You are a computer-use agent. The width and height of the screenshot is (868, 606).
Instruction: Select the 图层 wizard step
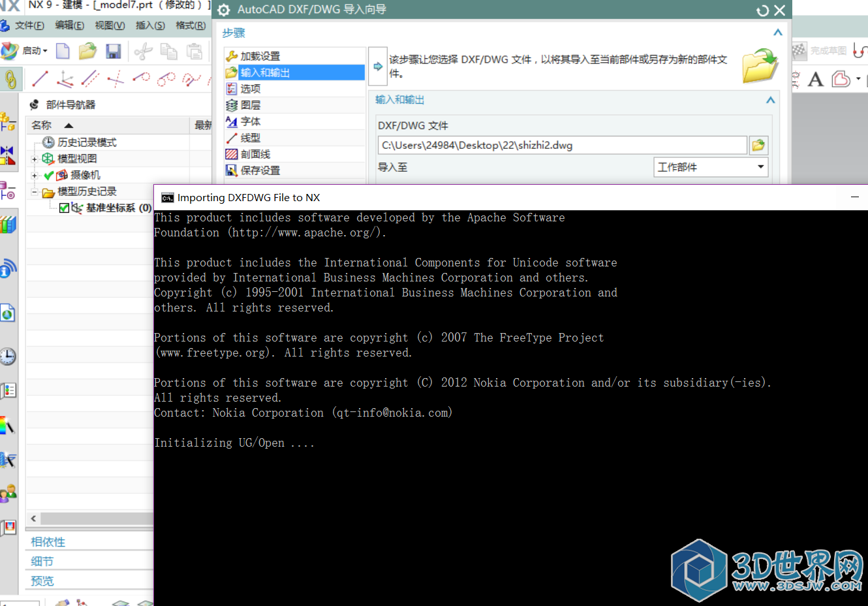(294, 105)
